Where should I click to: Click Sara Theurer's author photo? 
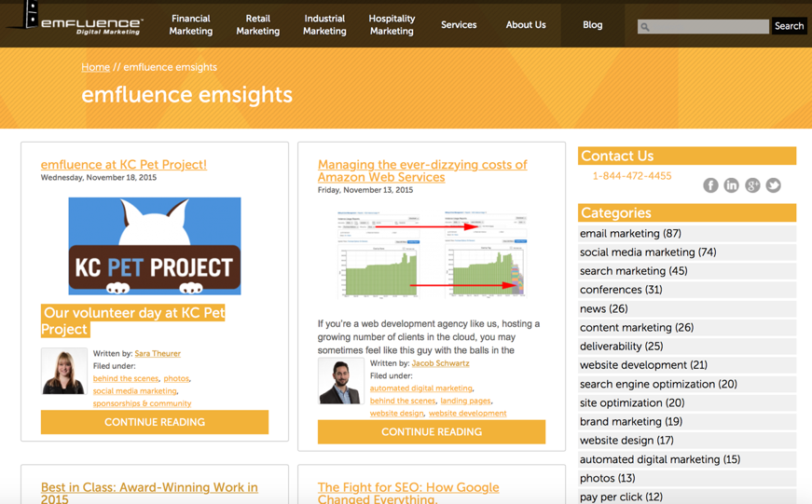[x=64, y=371]
